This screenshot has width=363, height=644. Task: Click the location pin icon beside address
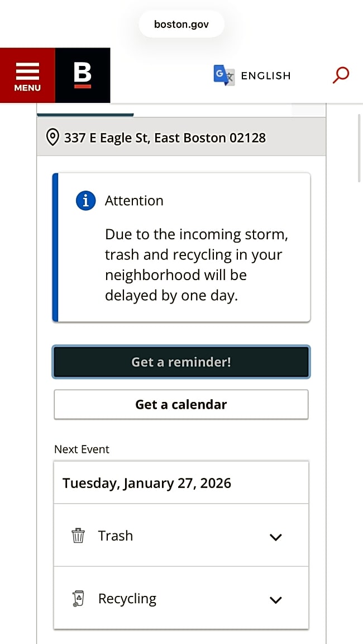[52, 138]
